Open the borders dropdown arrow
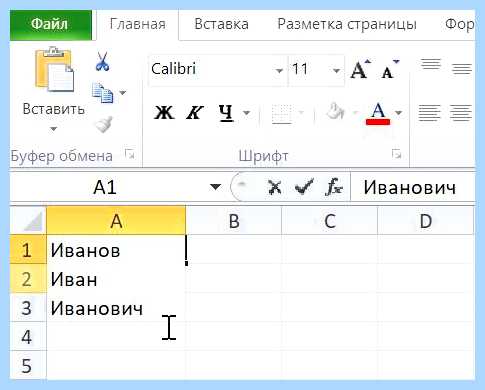 tap(301, 113)
